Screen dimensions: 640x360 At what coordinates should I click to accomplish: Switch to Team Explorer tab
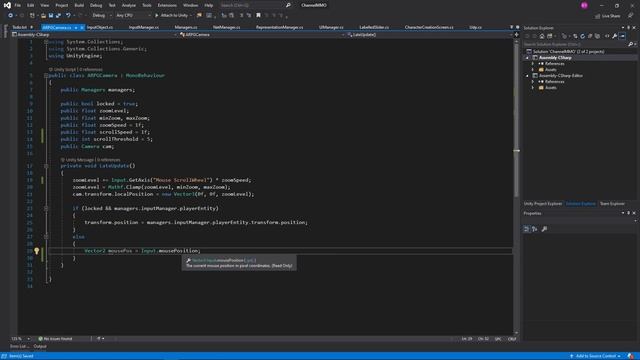pyautogui.click(x=612, y=204)
